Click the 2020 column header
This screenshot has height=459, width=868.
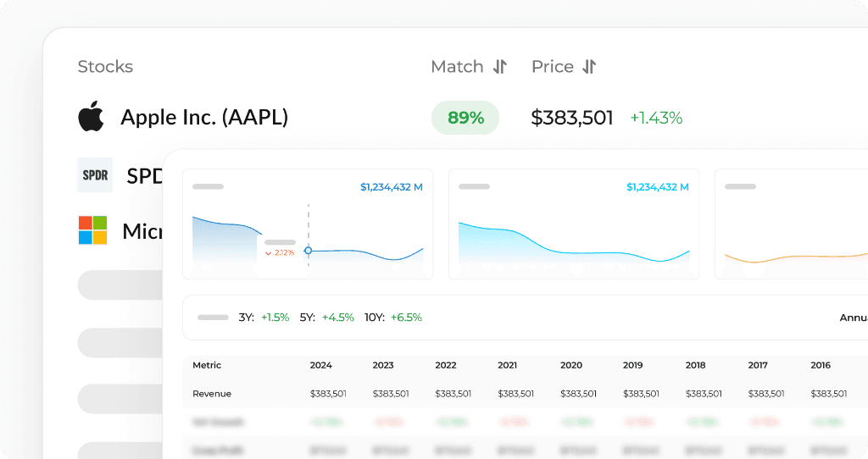point(571,365)
